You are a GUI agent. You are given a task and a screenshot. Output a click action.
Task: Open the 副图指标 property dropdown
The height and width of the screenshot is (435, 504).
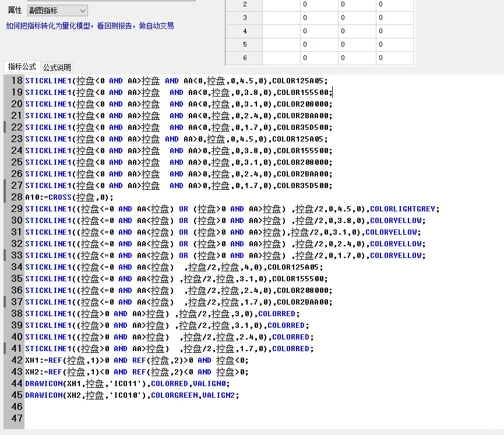(57, 10)
